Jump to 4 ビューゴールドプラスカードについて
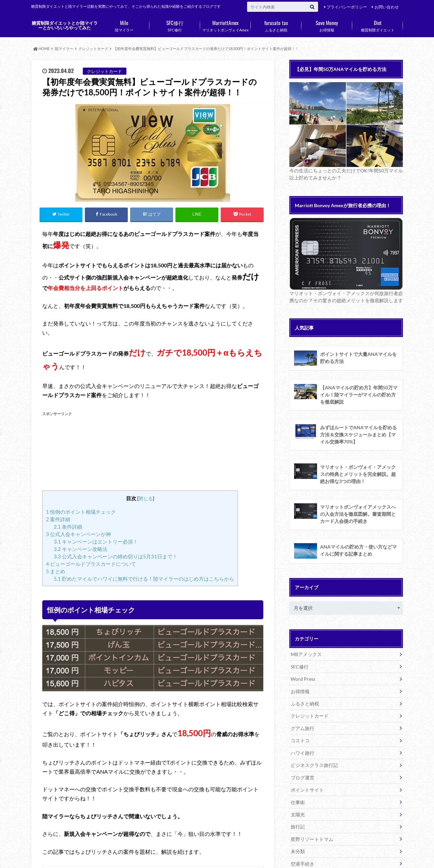Viewport: 434px width, 868px height. (x=91, y=564)
